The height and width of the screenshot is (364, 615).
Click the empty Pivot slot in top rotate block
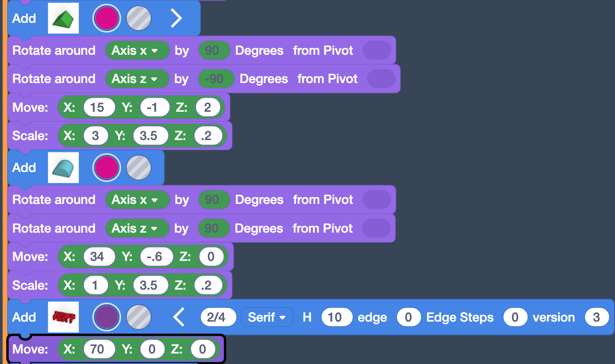coord(376,51)
